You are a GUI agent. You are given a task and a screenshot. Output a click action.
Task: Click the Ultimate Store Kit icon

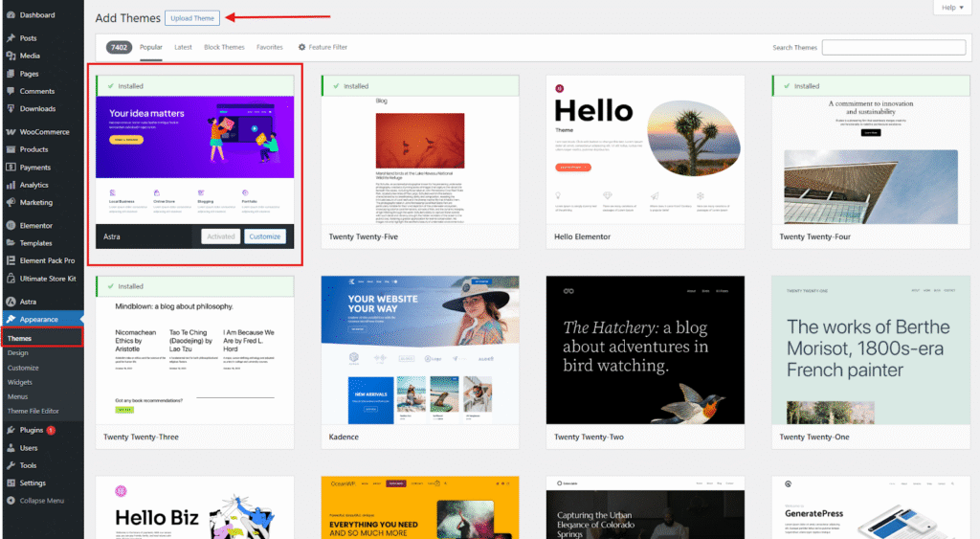(x=11, y=279)
